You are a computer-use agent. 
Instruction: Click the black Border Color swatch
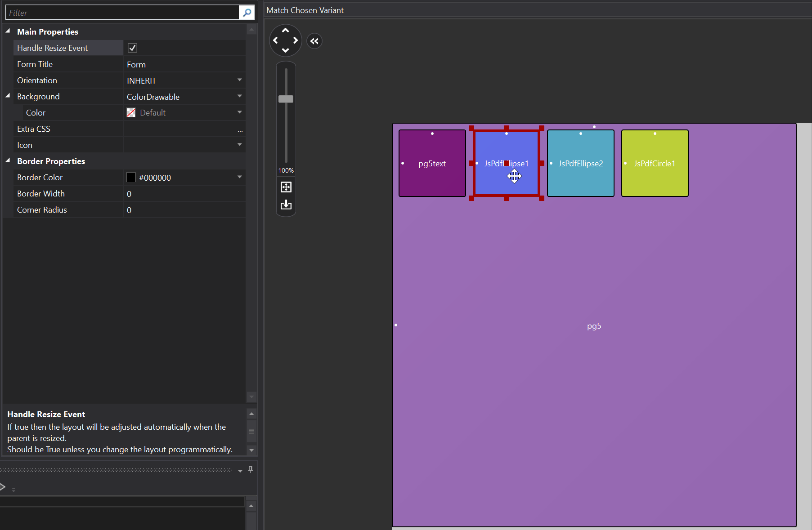tap(131, 178)
